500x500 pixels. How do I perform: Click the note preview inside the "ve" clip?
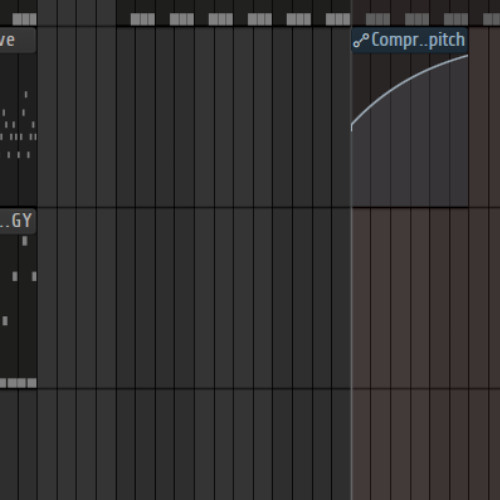click(18, 127)
